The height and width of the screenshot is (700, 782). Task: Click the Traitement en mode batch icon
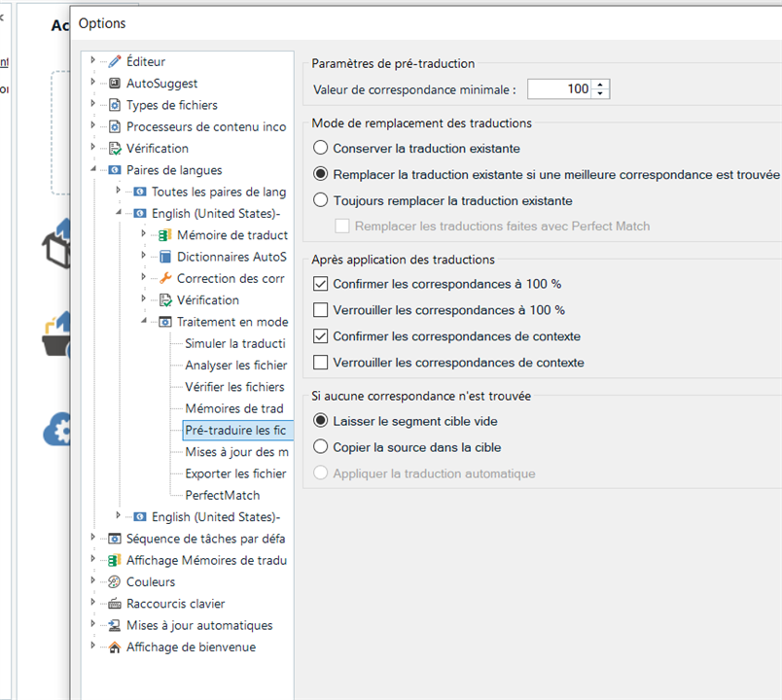point(165,322)
